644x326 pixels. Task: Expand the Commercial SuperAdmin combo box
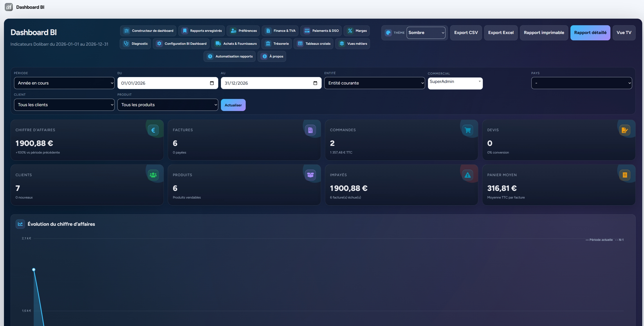click(455, 83)
